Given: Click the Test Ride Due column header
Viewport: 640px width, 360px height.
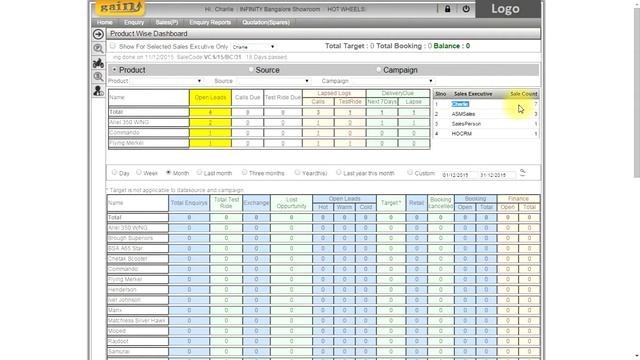Looking at the screenshot, I should [x=282, y=98].
